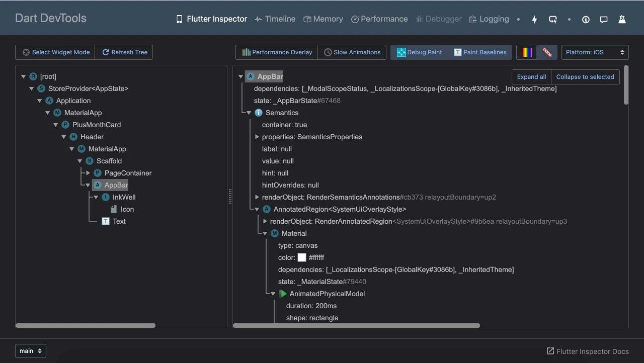This screenshot has height=363, width=644.
Task: Click the 'duration: 200ms' property
Action: point(311,306)
